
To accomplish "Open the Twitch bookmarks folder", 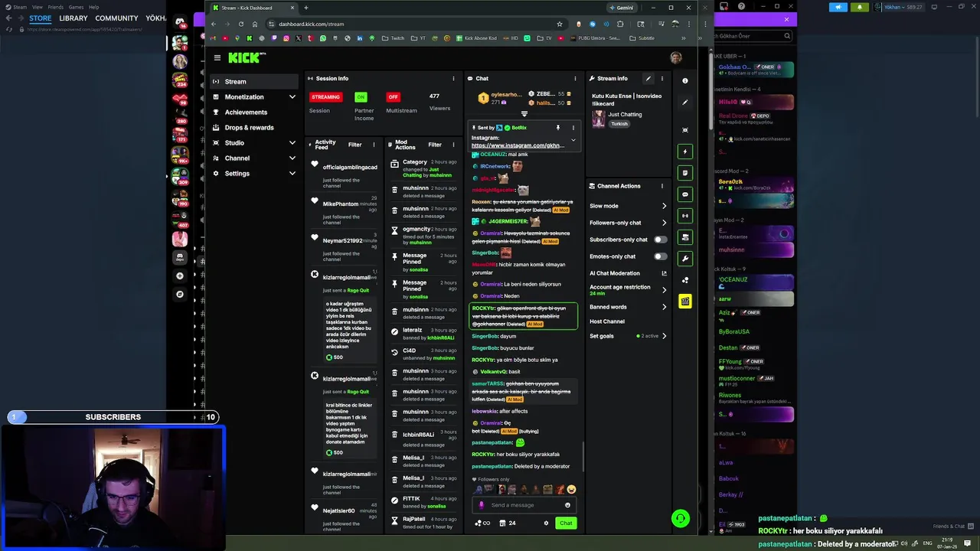I will (x=394, y=38).
